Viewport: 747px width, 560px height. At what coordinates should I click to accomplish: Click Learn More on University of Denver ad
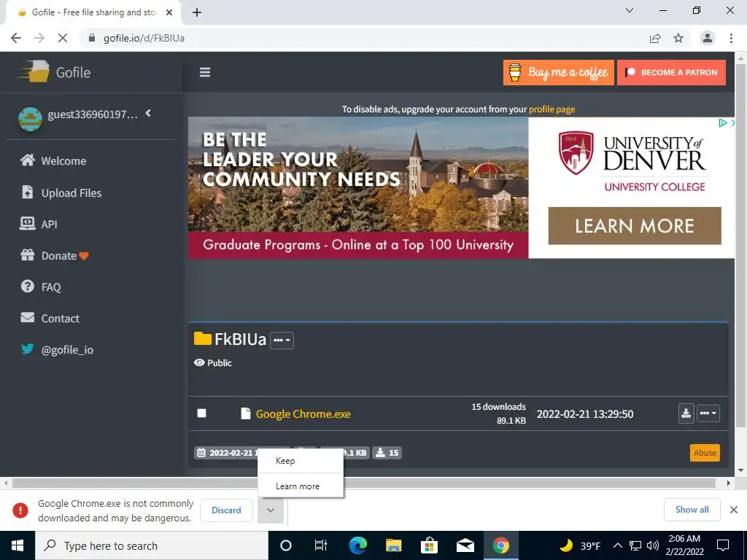[635, 226]
